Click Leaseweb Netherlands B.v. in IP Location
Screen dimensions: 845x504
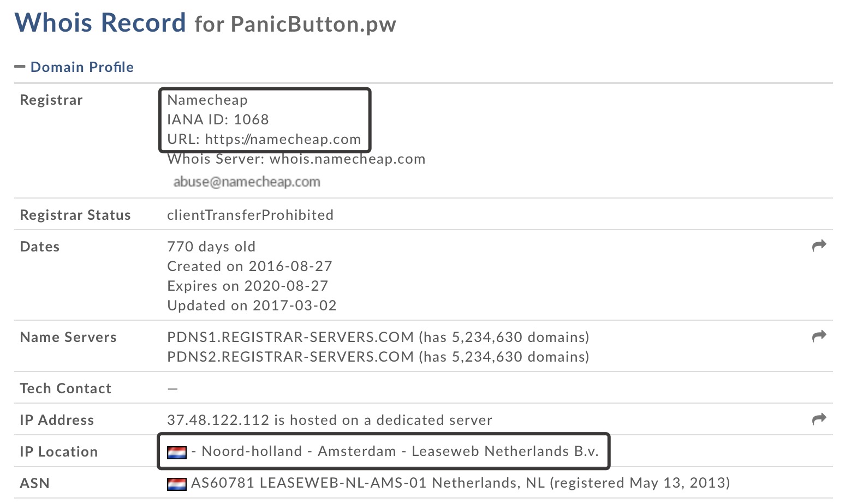505,452
